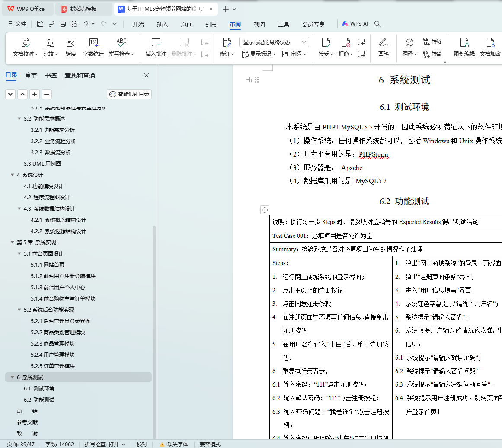Open the search magnifier in the menu bar
Screen dimensions: 502x448
coord(377,24)
